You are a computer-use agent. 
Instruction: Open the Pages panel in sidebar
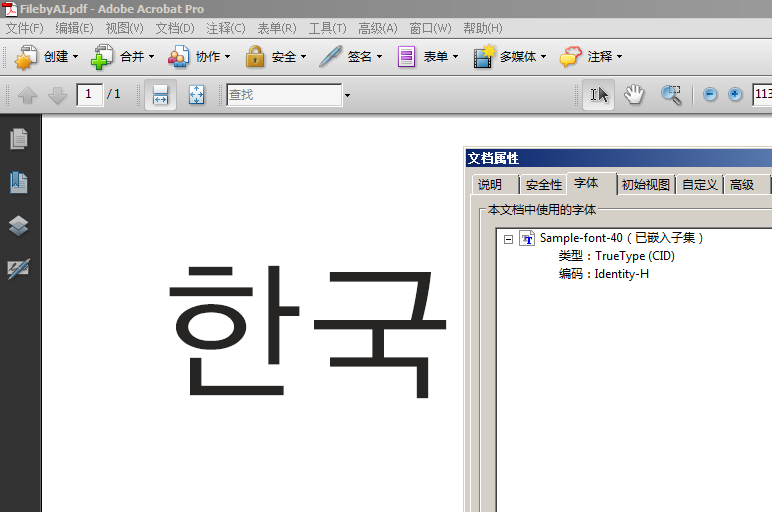pyautogui.click(x=19, y=139)
